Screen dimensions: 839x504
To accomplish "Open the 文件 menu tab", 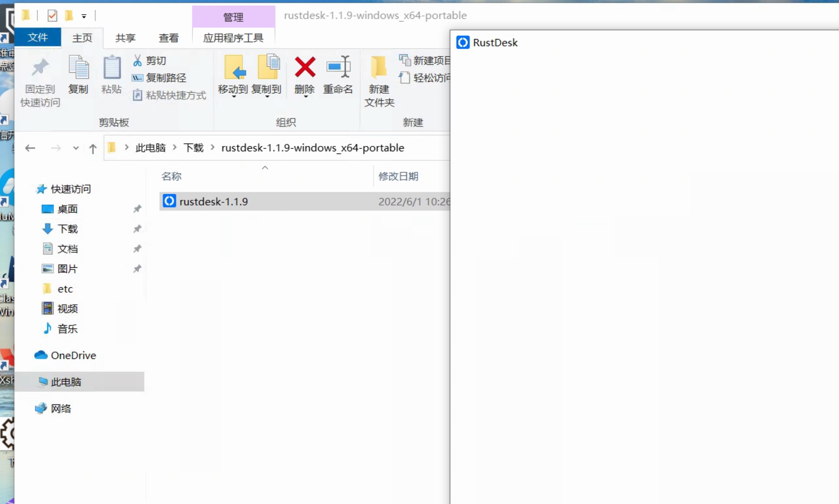I will coord(38,38).
